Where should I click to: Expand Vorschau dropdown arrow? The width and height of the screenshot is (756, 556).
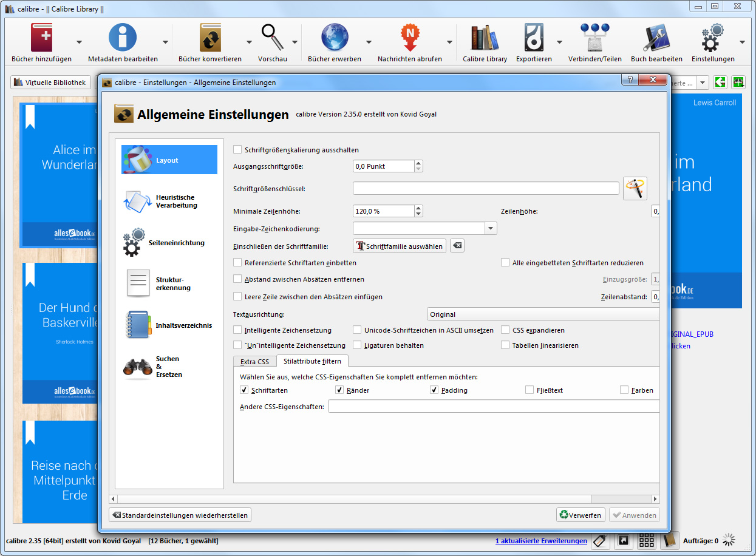[295, 42]
